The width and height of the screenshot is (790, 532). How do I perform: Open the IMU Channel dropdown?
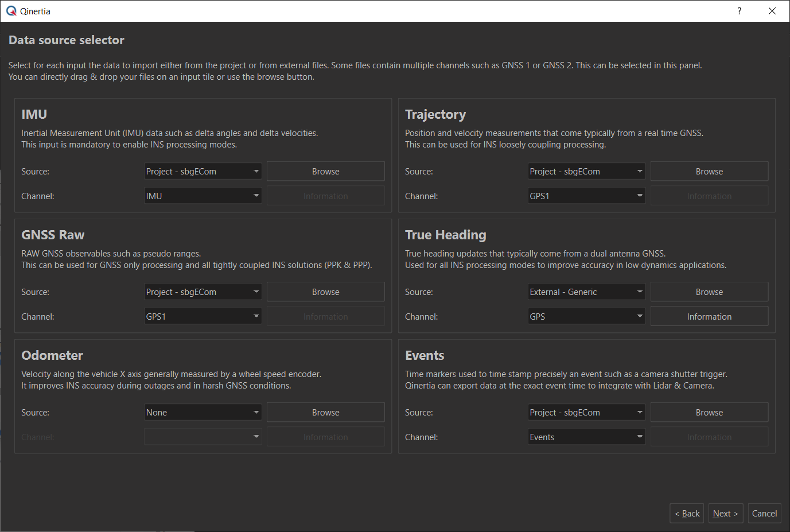(203, 196)
